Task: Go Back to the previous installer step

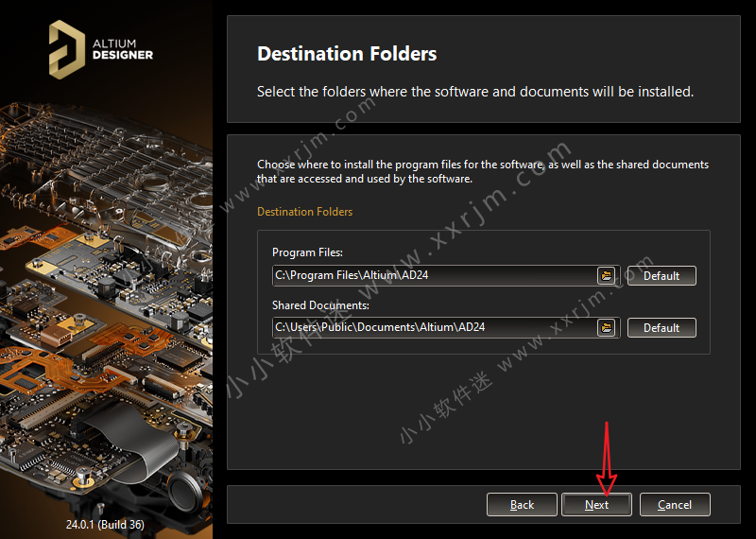Action: [x=522, y=504]
